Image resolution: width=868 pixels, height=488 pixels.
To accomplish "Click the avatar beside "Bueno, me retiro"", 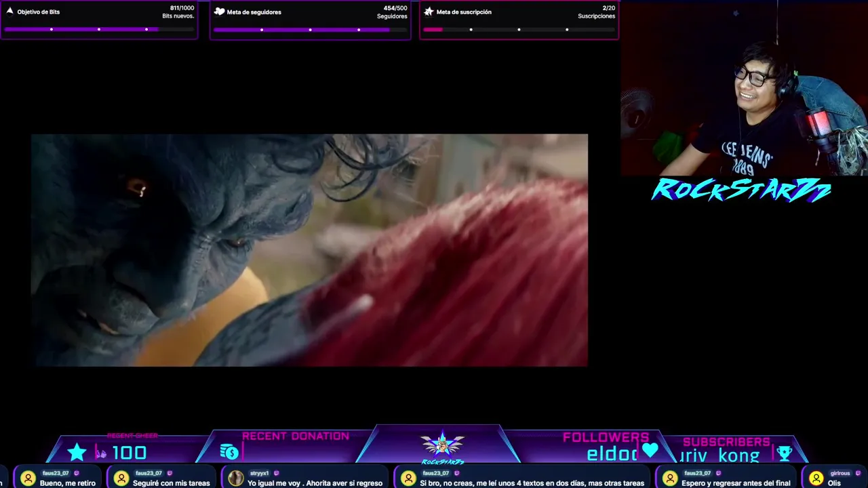I will coord(28,479).
